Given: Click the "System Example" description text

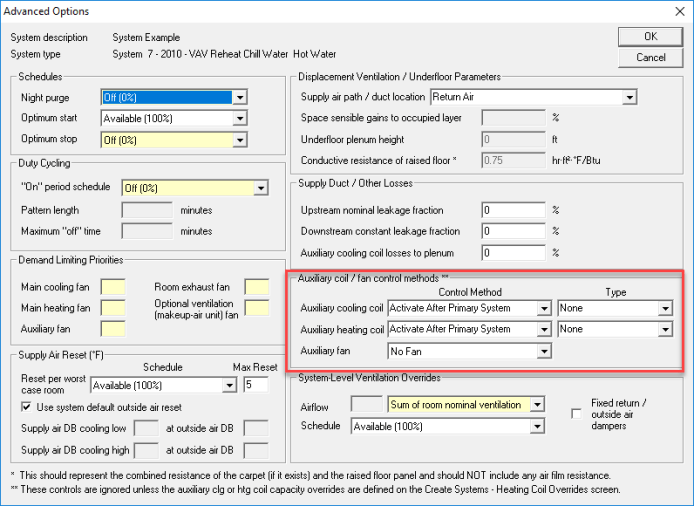Looking at the screenshot, I should point(146,38).
